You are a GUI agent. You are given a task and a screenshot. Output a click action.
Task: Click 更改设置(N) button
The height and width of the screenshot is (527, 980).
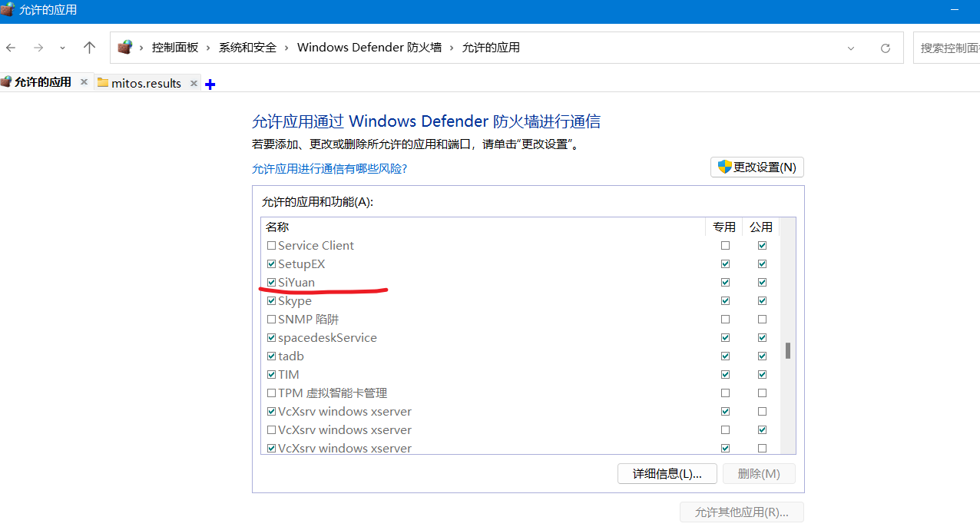[757, 167]
